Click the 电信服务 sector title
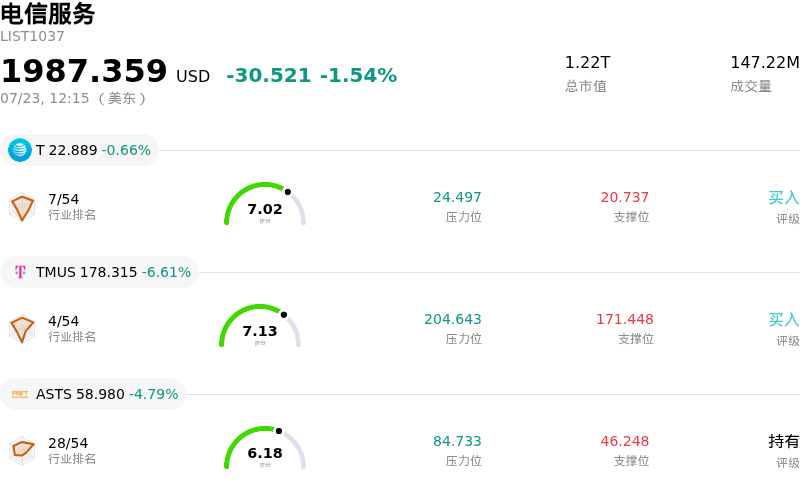800x488 pixels. click(x=47, y=13)
